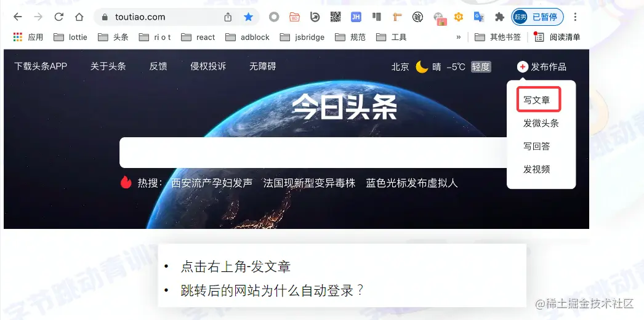Image resolution: width=644 pixels, height=320 pixels.
Task: Open hot search 蓝色光标发布虚拟人
Action: tap(412, 183)
